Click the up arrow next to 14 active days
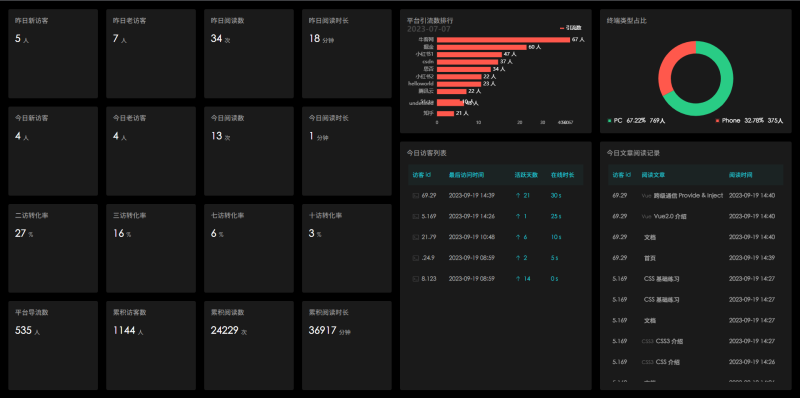This screenshot has height=398, width=800. (x=518, y=279)
